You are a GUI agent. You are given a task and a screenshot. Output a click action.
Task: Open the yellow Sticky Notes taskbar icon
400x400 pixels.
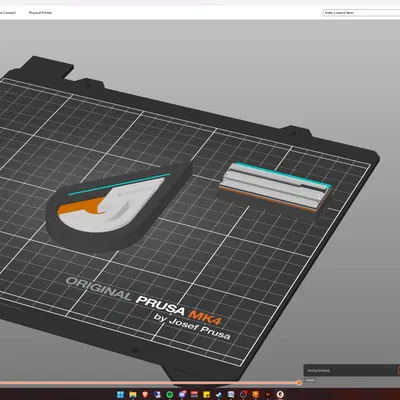coord(206,395)
